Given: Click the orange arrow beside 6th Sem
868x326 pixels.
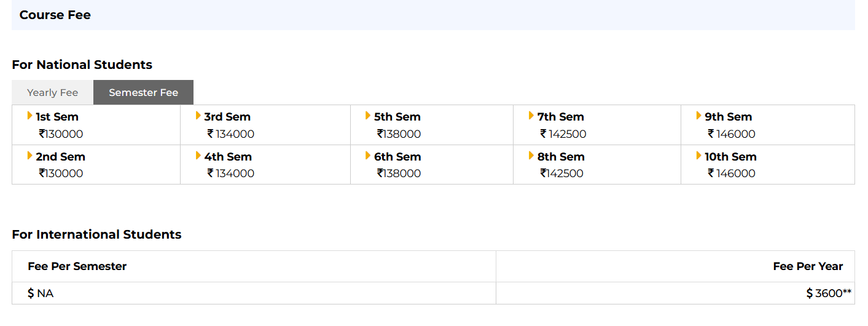Looking at the screenshot, I should pos(368,156).
